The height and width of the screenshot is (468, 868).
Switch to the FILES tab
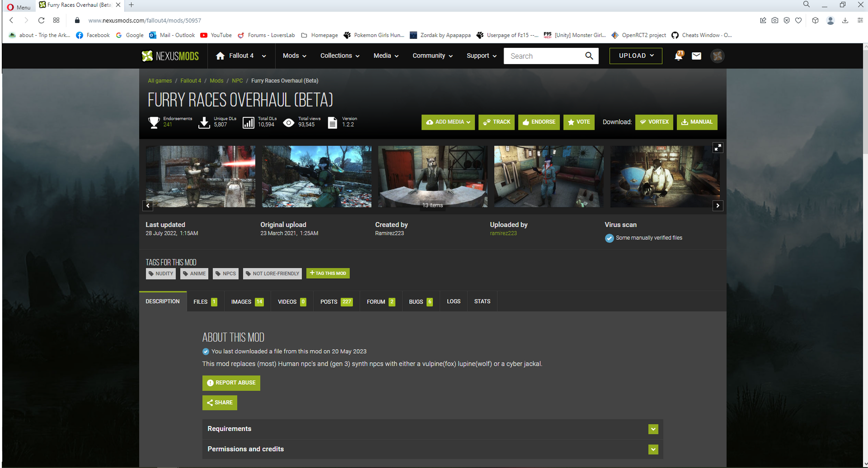point(205,302)
